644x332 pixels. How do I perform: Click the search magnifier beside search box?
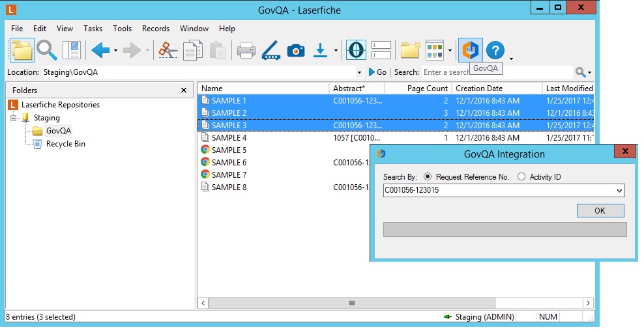point(580,72)
